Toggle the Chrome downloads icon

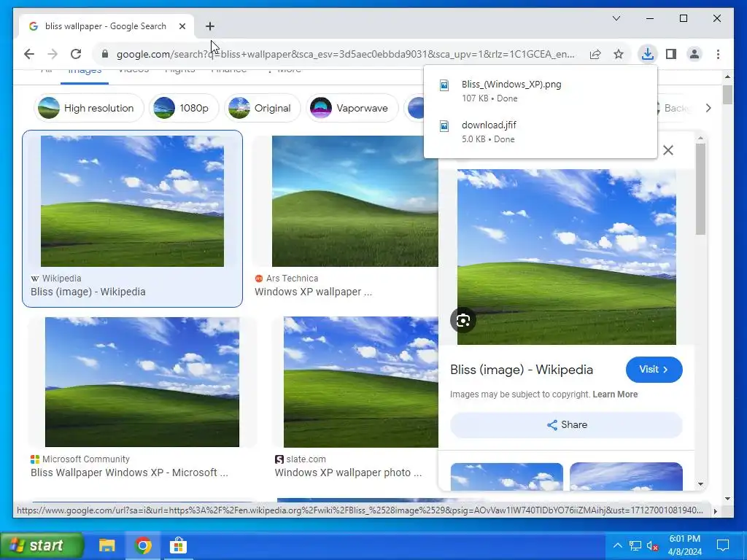click(x=648, y=54)
